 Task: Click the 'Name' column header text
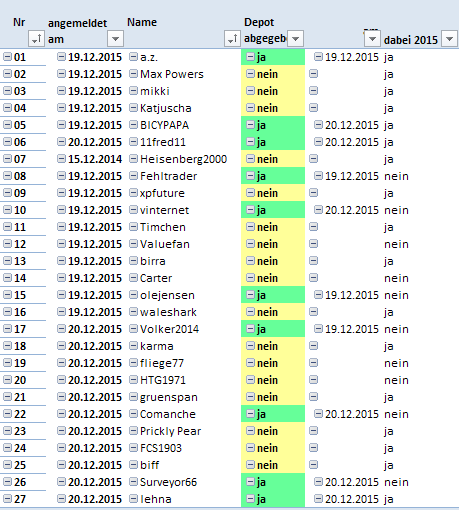142,22
